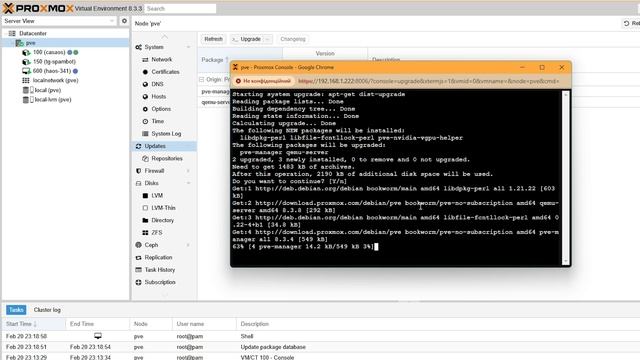Open container 150 (tg-spambot)
The height and width of the screenshot is (360, 640).
54,62
